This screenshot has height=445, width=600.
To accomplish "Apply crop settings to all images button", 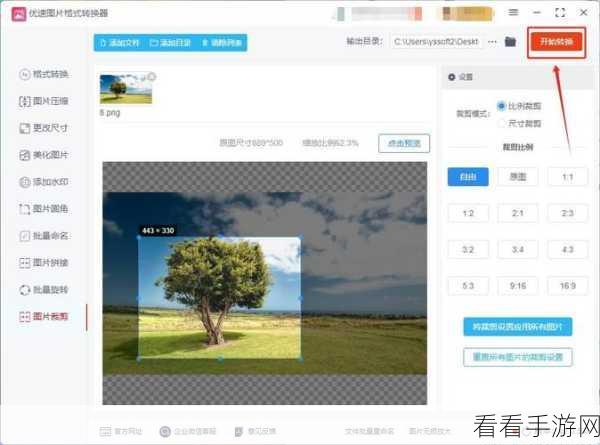I will pyautogui.click(x=518, y=327).
